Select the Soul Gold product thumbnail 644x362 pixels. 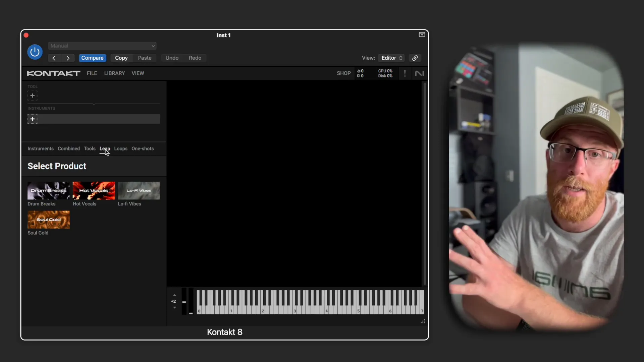click(49, 220)
